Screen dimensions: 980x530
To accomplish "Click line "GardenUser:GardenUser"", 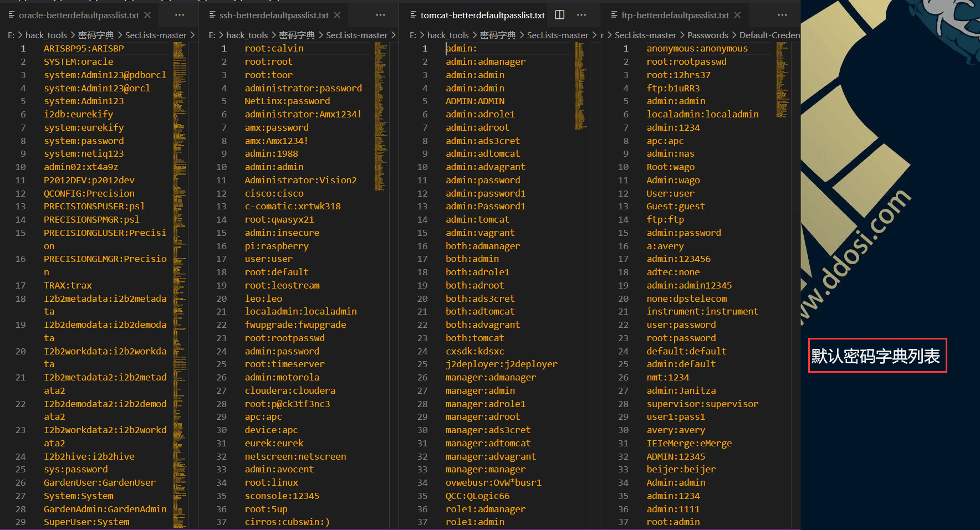I will (100, 482).
